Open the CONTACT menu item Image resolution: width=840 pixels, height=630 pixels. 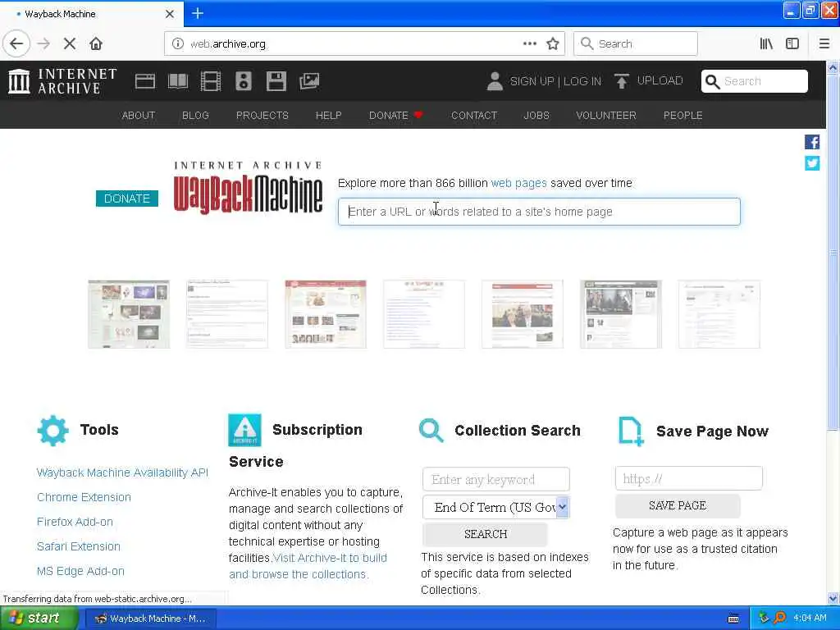pyautogui.click(x=474, y=115)
